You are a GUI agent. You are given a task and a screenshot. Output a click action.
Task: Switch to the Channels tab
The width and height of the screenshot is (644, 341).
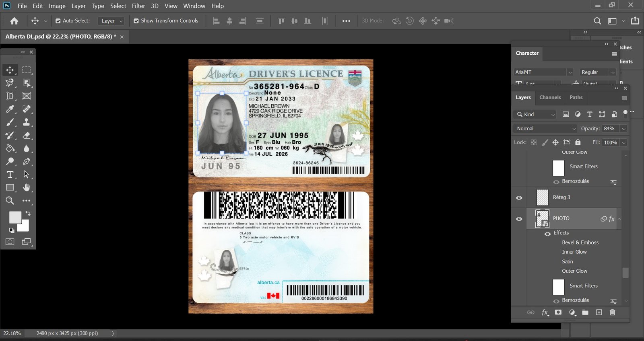click(x=550, y=97)
